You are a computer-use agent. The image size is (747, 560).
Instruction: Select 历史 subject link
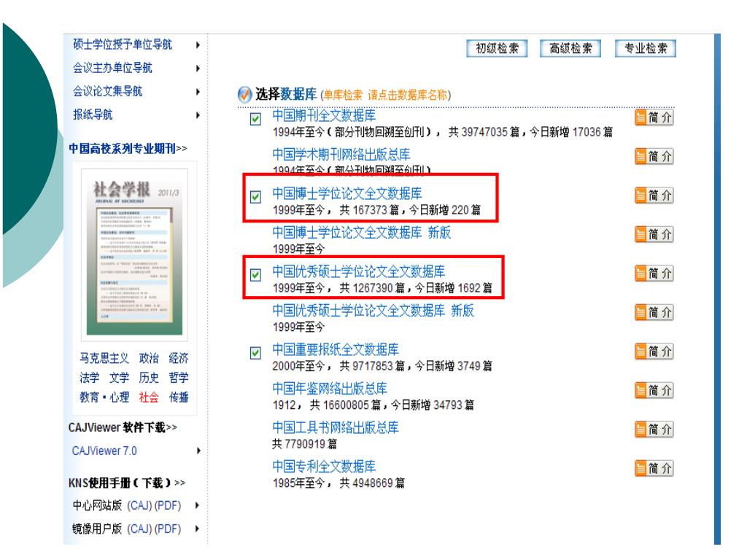[x=149, y=378]
